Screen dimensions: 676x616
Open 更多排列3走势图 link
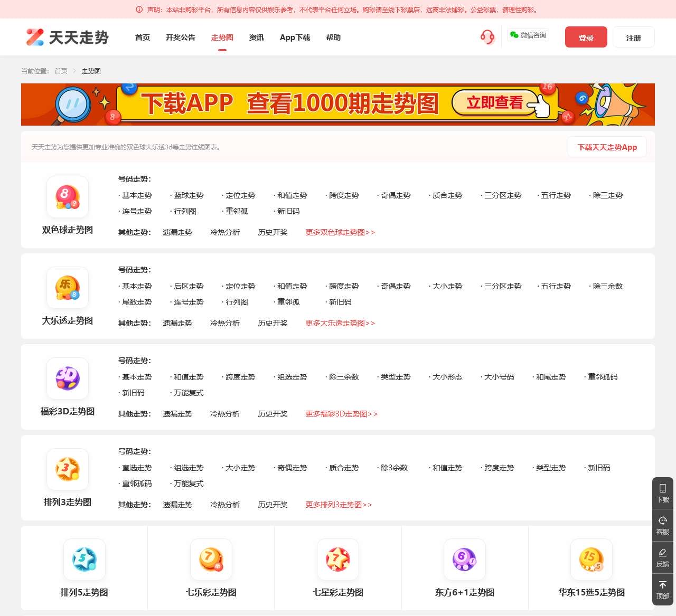click(x=339, y=505)
